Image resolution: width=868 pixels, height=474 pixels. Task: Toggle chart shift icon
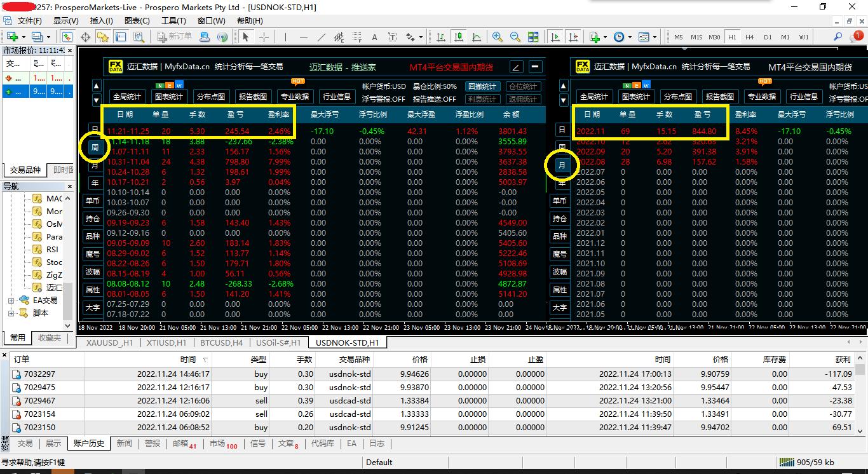point(574,37)
